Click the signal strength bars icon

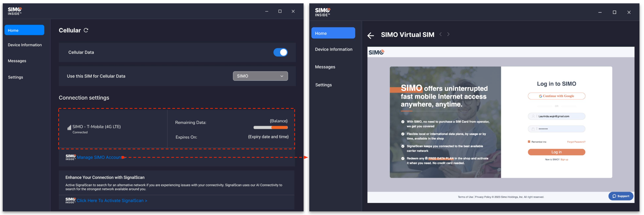click(69, 127)
